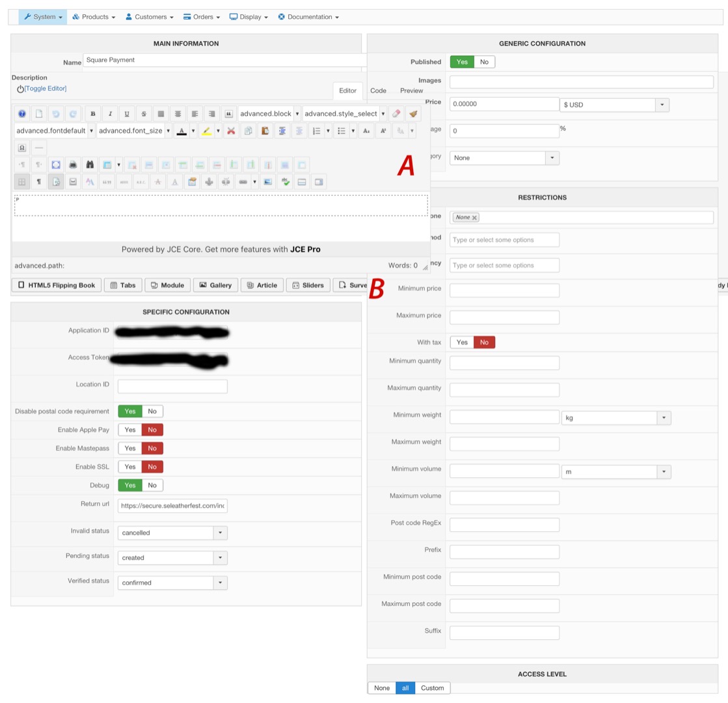Image resolution: width=728 pixels, height=703 pixels.
Task: Open the Pending status 'created' dropdown
Action: 172,558
